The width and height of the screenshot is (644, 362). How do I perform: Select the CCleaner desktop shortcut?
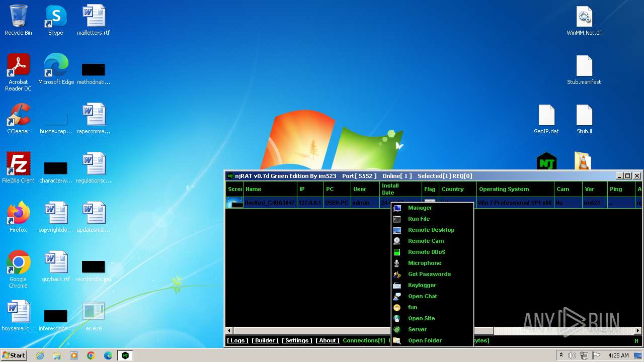pos(18,119)
